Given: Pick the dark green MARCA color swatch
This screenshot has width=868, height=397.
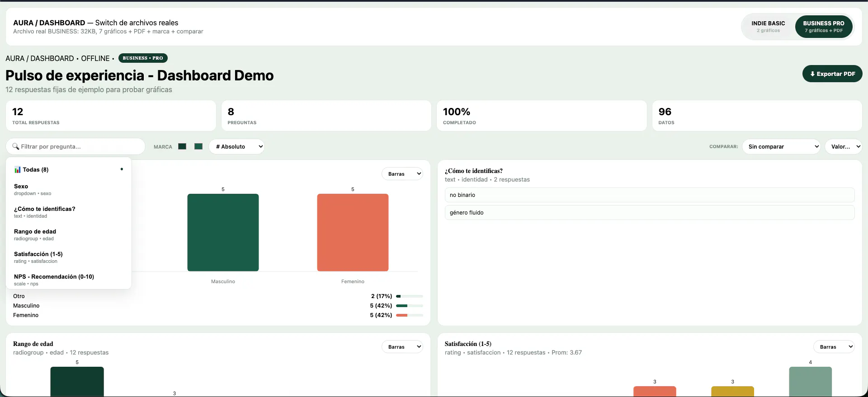Looking at the screenshot, I should (x=182, y=146).
